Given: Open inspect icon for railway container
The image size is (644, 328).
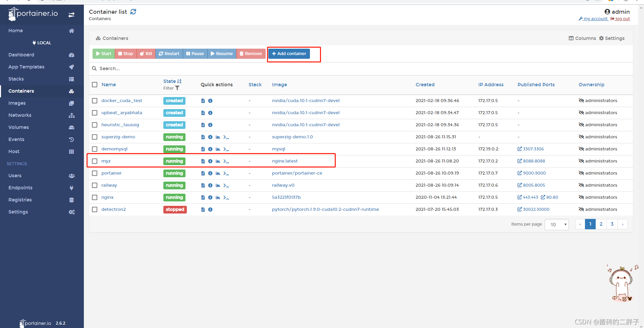Looking at the screenshot, I should tap(210, 185).
